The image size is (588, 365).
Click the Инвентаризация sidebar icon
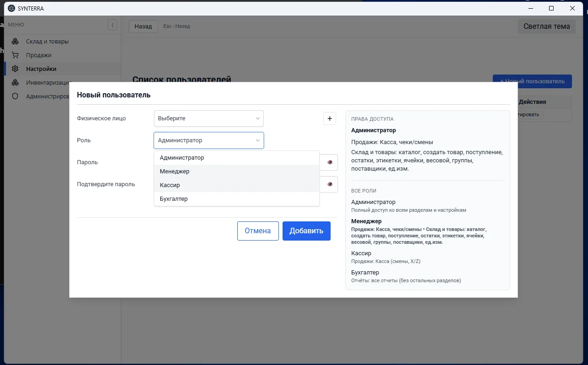coord(15,83)
